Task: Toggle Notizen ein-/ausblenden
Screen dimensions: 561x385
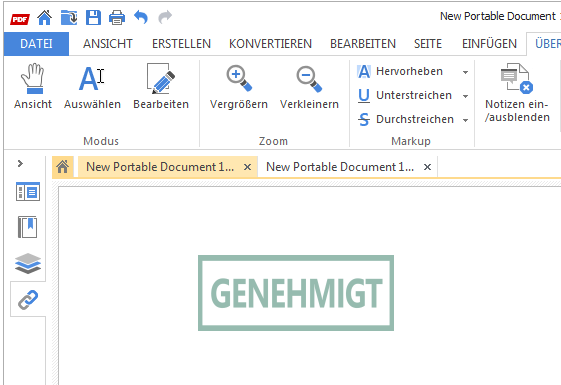Action: (x=517, y=93)
